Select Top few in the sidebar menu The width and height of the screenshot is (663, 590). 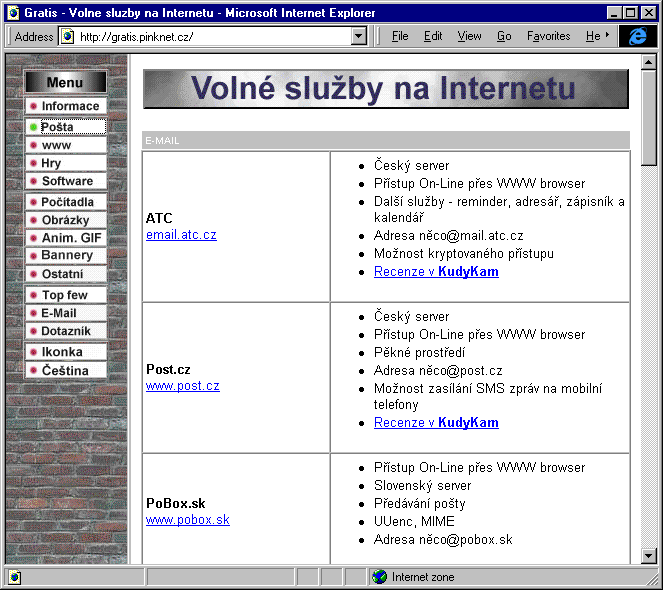tap(66, 295)
